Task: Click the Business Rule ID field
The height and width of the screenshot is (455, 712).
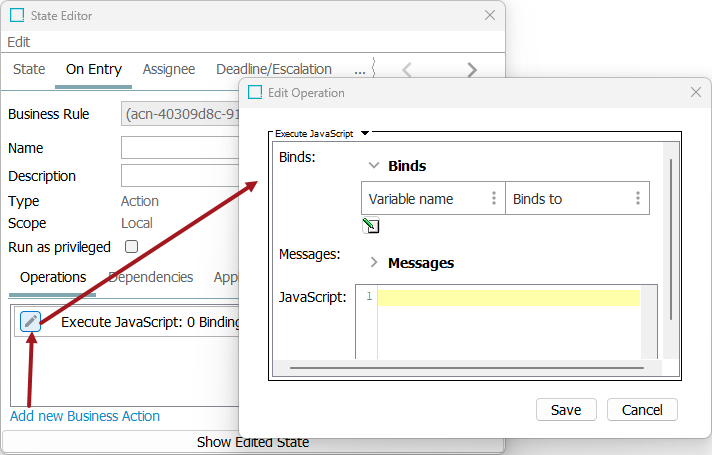Action: point(180,114)
